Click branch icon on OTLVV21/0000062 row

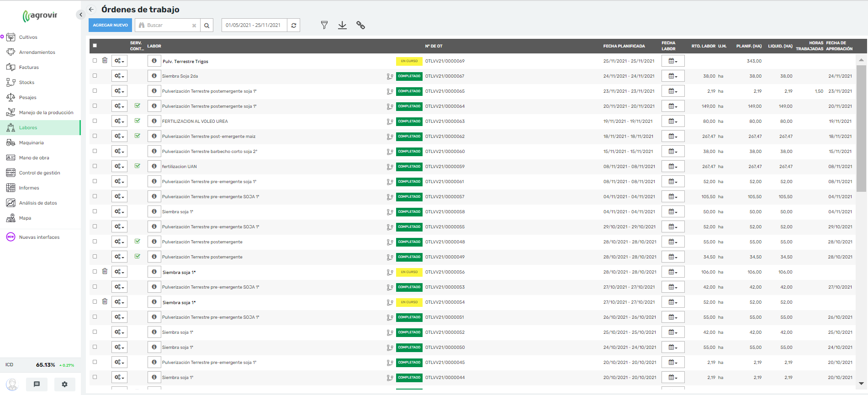pyautogui.click(x=390, y=137)
